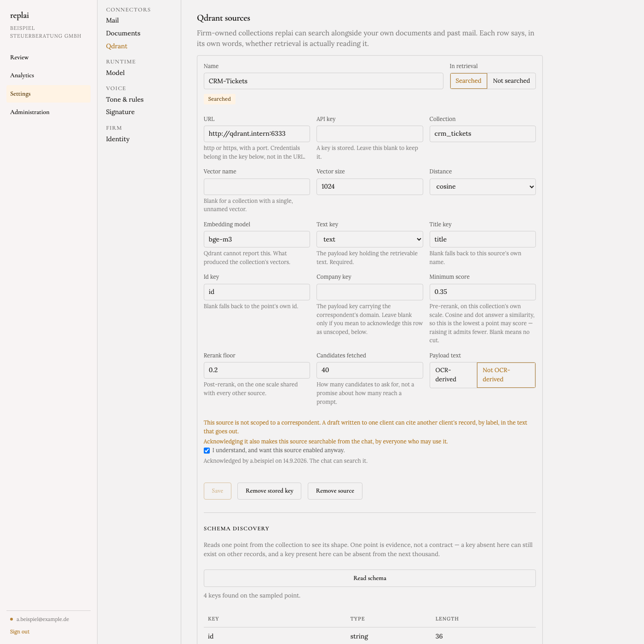Set retrieval to Searched
644x644 pixels.
click(468, 81)
